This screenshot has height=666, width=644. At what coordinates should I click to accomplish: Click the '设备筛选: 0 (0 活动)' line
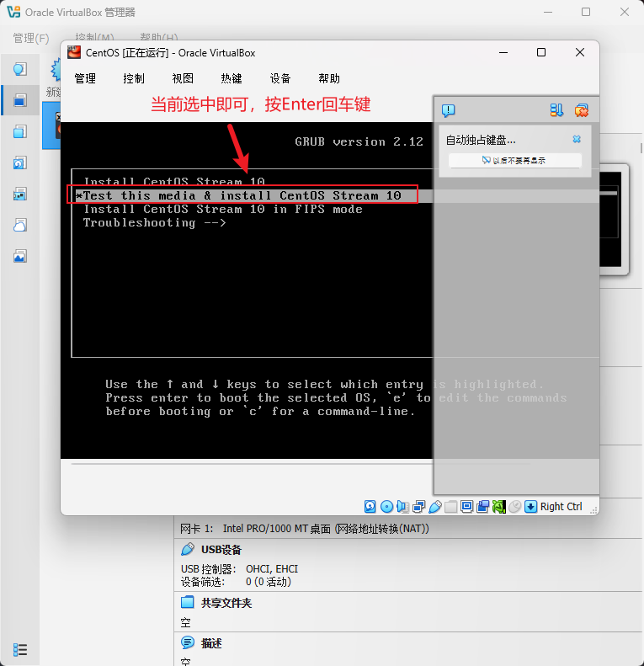point(236,582)
